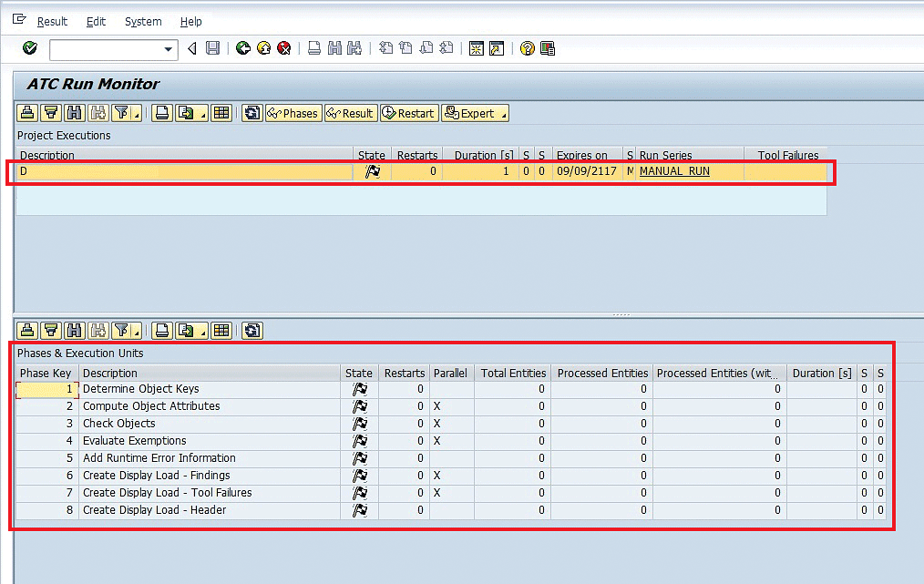Screen dimensions: 924x584
Task: Select the Check Objects phase row
Action: pyautogui.click(x=118, y=424)
